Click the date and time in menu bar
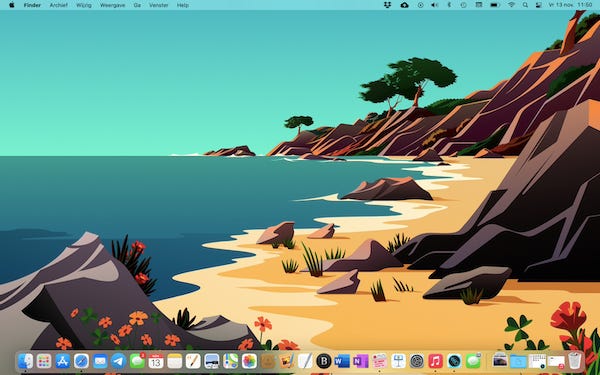The height and width of the screenshot is (375, 600). pos(577,5)
